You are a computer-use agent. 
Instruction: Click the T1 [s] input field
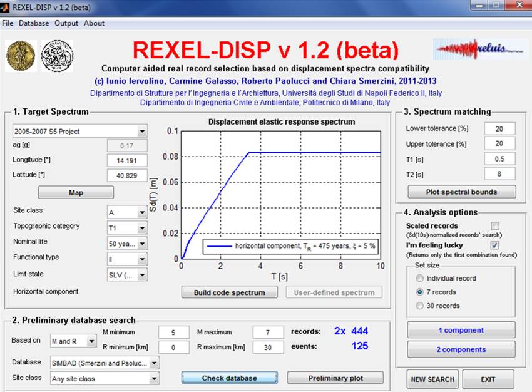[x=499, y=159]
